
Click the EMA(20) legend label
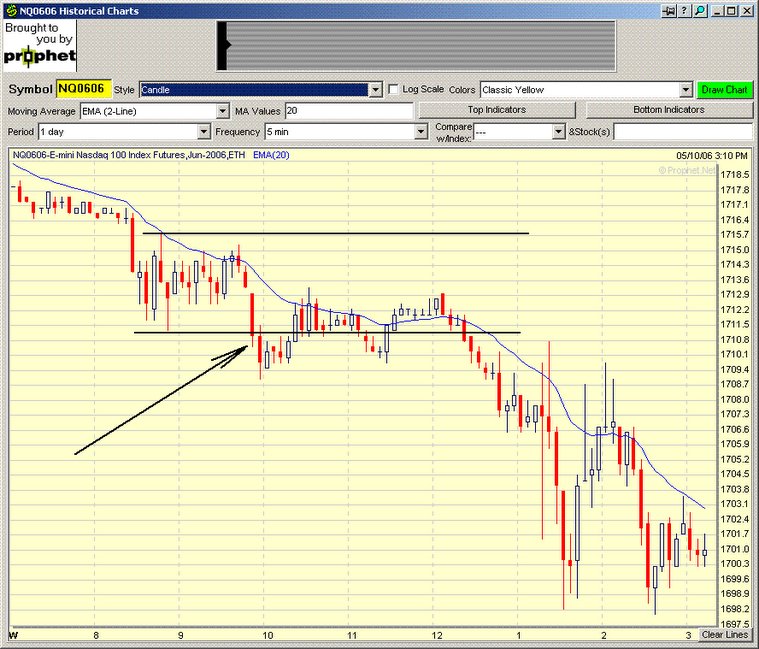point(271,155)
